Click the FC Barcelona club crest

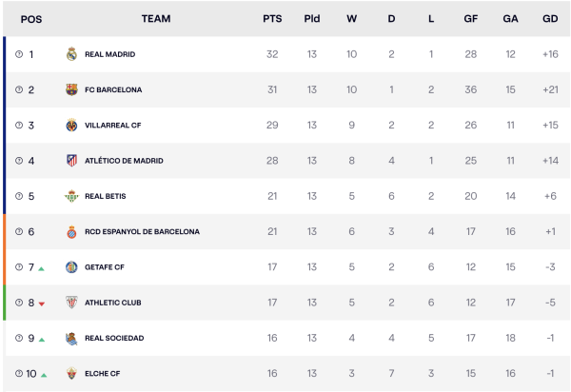pyautogui.click(x=71, y=89)
